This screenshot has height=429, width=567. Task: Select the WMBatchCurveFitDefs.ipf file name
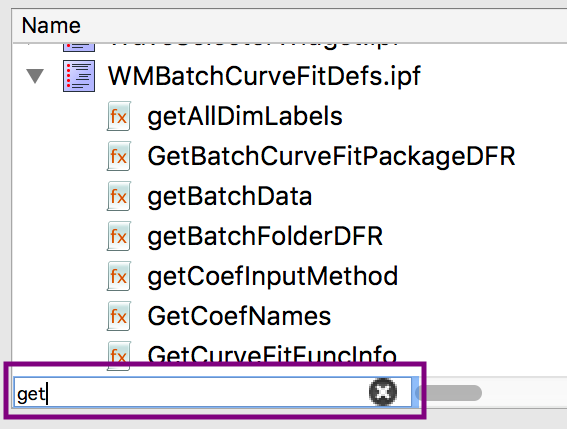tap(264, 76)
